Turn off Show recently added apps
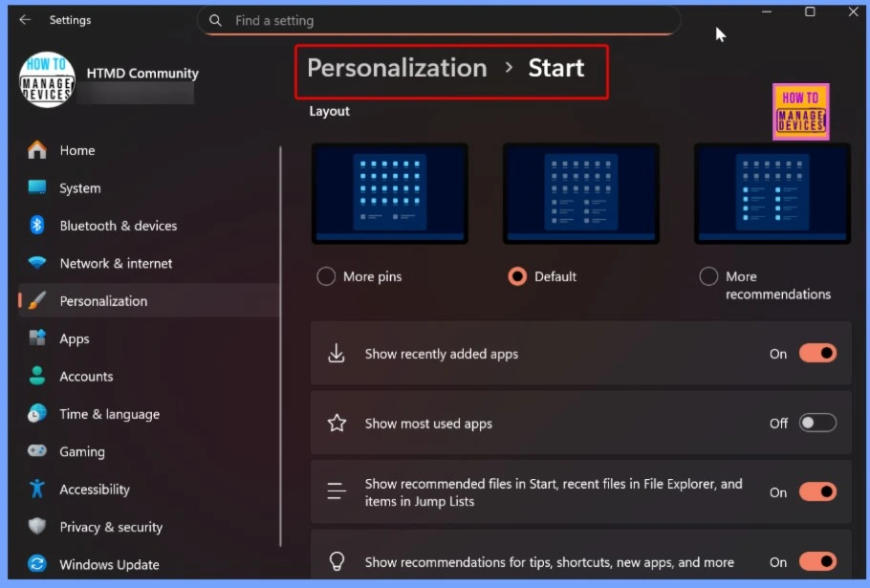The height and width of the screenshot is (588, 870). pos(817,354)
